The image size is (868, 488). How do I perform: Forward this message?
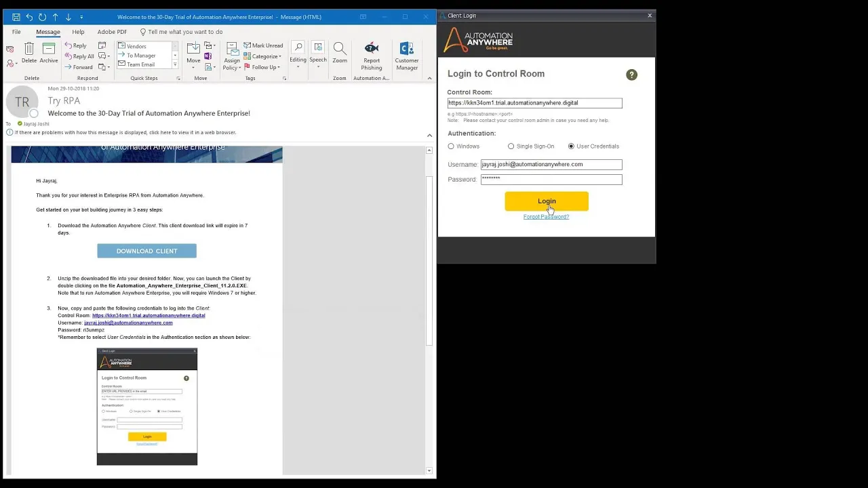coord(79,67)
